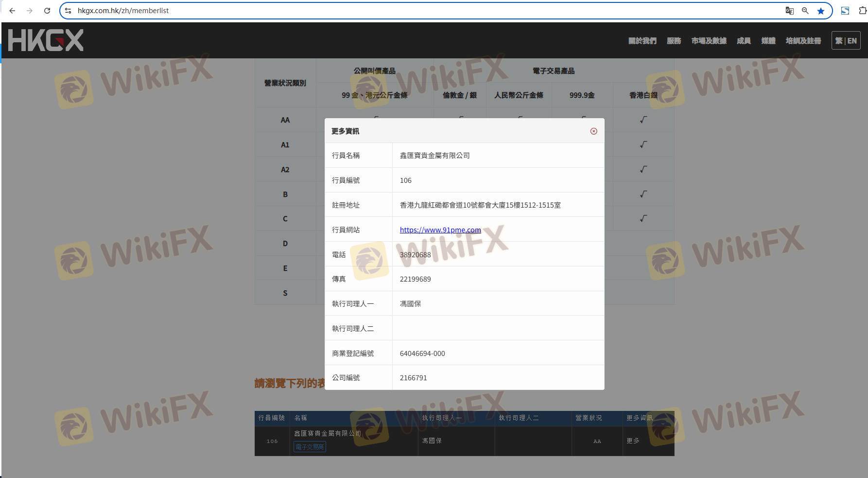Close the 更多資訊 popup dialog
Image resolution: width=868 pixels, height=478 pixels.
click(593, 131)
